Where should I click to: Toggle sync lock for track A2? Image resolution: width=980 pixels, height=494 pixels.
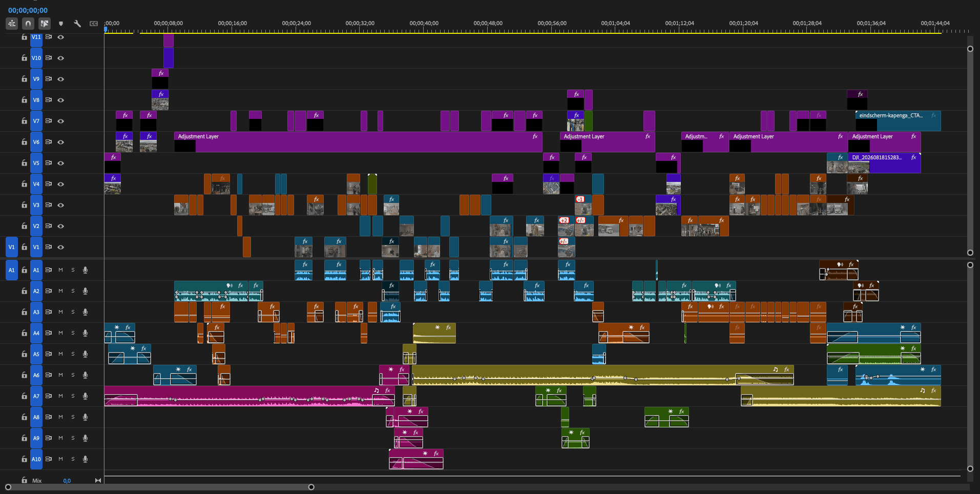click(49, 291)
